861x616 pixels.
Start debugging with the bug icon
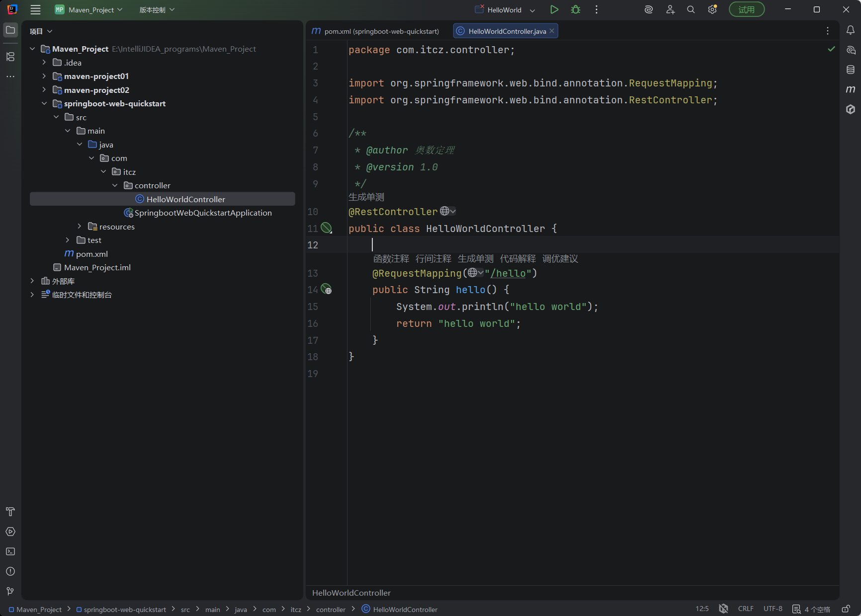tap(576, 9)
